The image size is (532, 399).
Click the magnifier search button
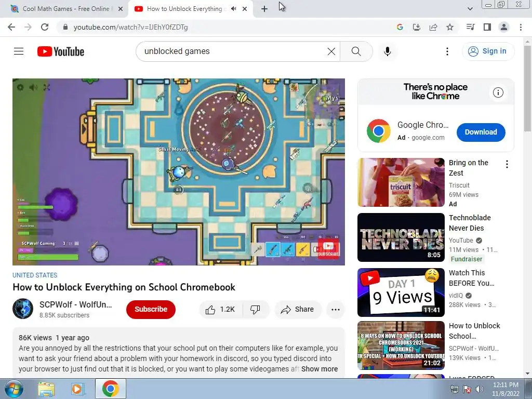[356, 51]
